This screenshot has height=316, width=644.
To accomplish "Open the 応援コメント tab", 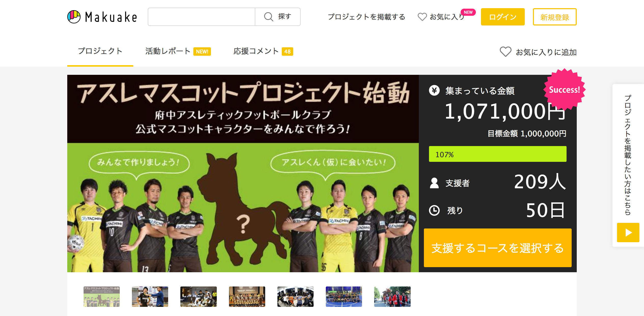I will pyautogui.click(x=263, y=51).
